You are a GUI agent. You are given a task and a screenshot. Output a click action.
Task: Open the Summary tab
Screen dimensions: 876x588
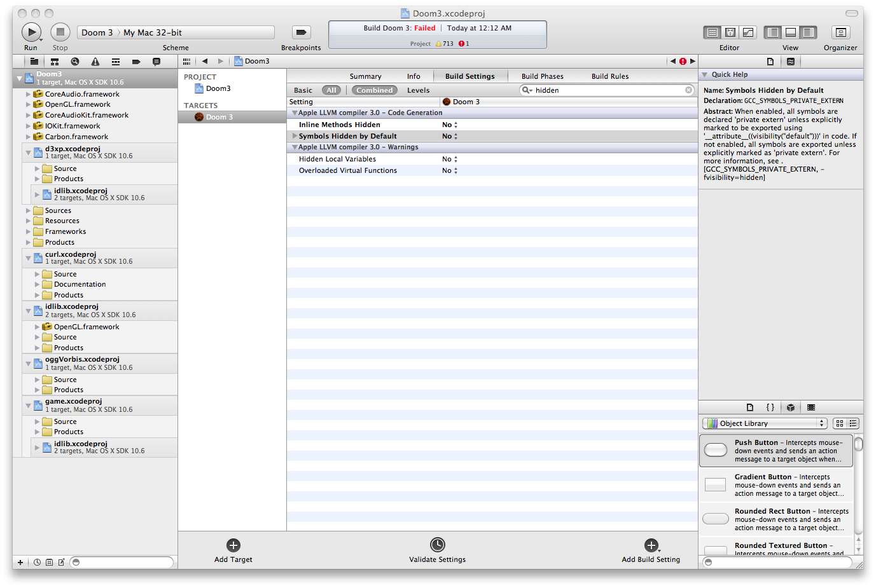365,76
